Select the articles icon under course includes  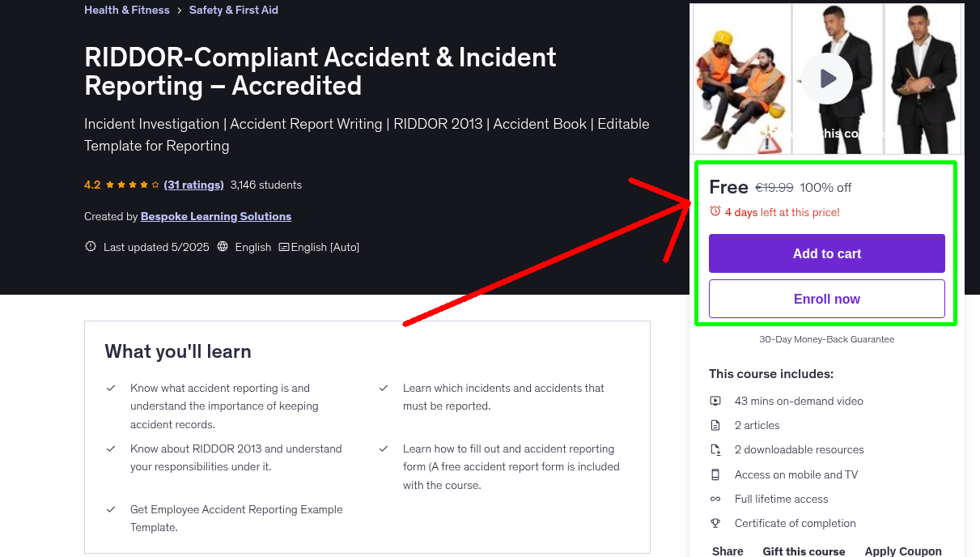715,425
